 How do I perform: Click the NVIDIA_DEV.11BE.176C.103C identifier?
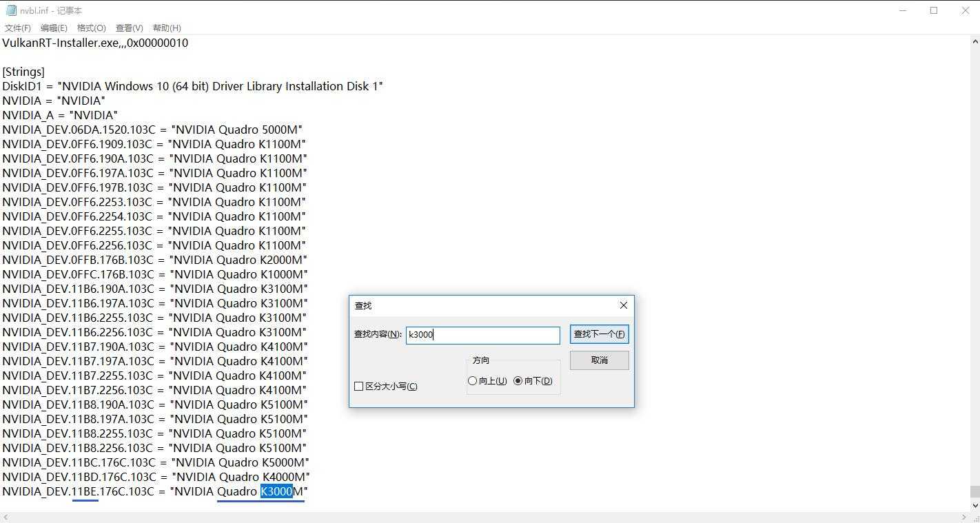tap(78, 491)
